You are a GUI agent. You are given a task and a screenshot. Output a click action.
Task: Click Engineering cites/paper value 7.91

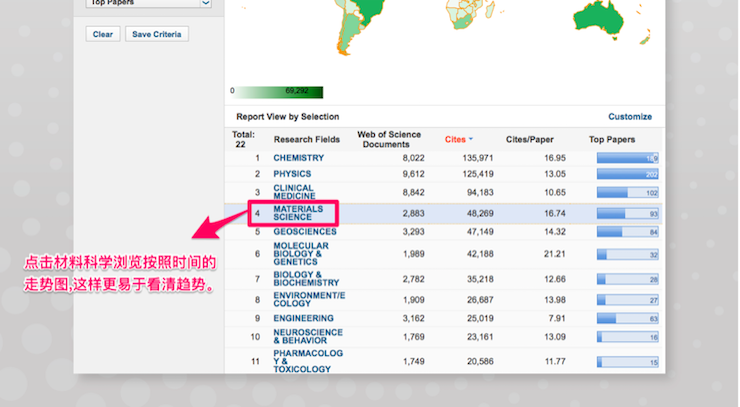point(557,318)
